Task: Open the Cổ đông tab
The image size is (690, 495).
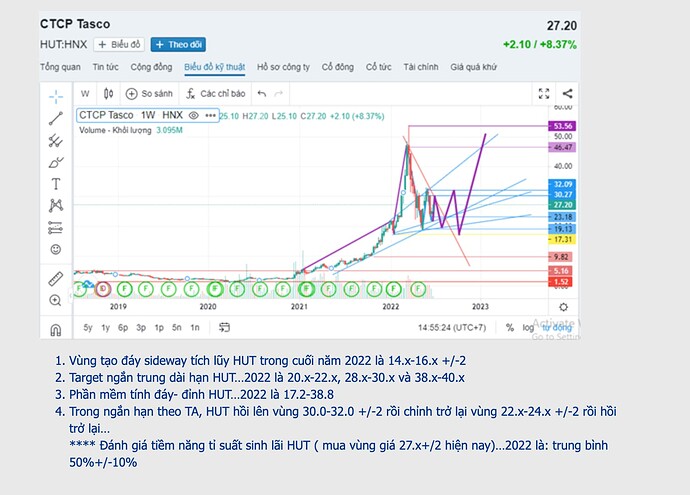Action: [338, 67]
